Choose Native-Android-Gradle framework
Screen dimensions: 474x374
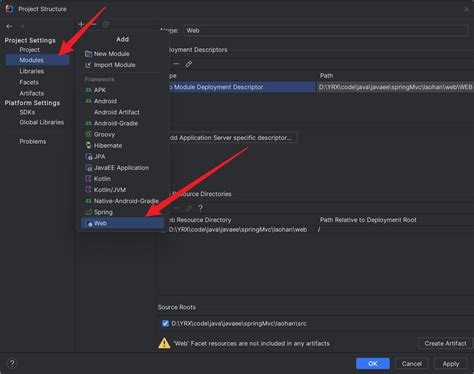coord(122,201)
